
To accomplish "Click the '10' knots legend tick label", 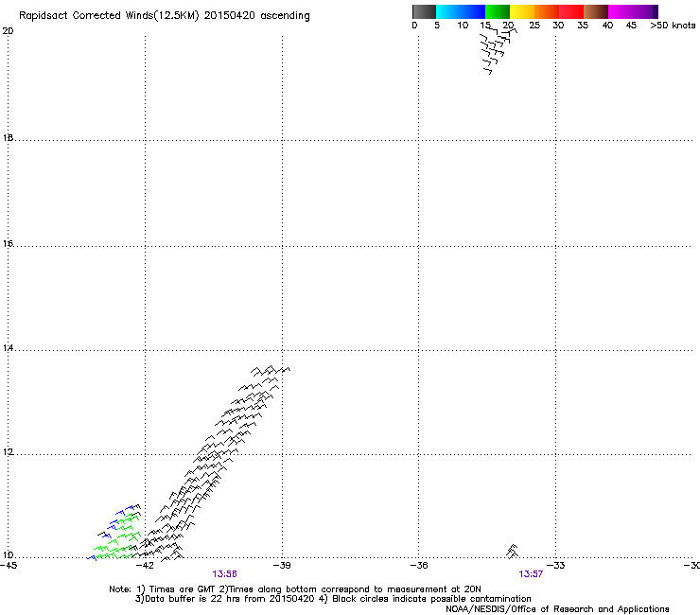I will (463, 26).
